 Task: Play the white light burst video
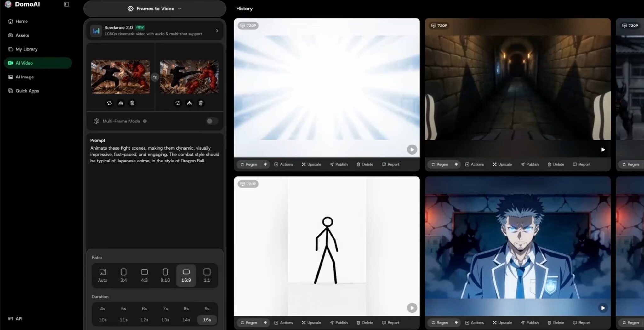[x=412, y=150]
